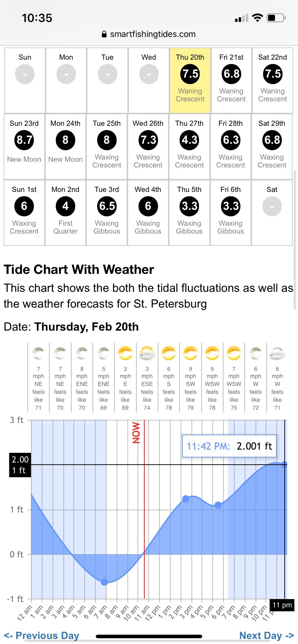Select the Sat 29th day cell
Image resolution: width=298 pixels, height=644 pixels.
pyautogui.click(x=272, y=147)
